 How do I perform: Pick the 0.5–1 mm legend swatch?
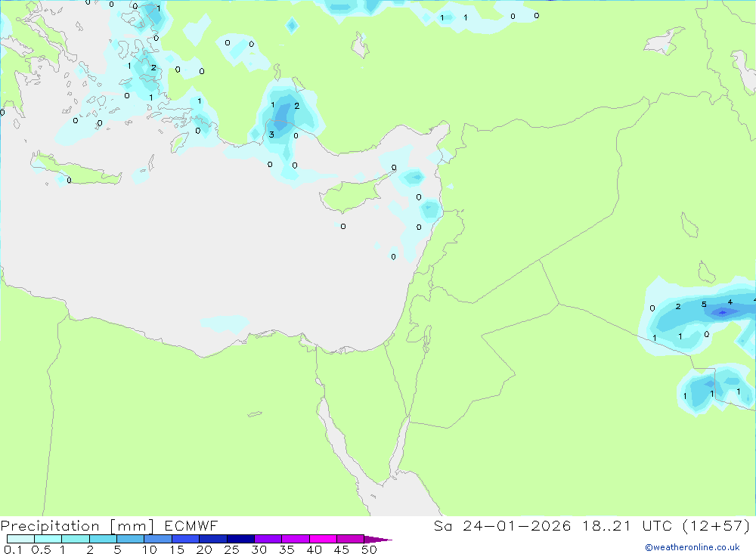48,539
